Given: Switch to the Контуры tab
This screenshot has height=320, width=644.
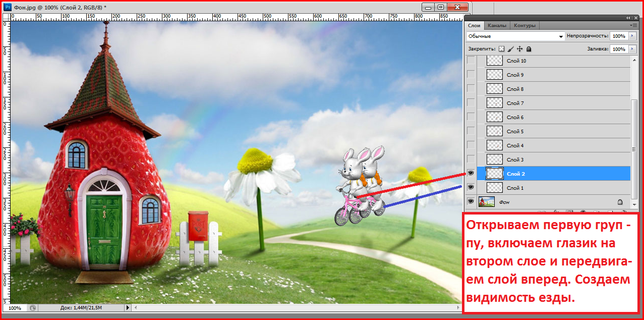Looking at the screenshot, I should coord(524,25).
